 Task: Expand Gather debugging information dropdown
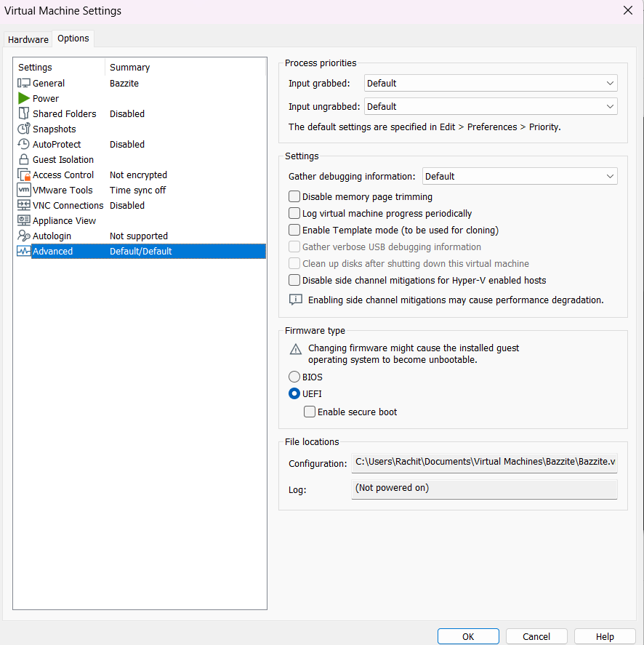pyautogui.click(x=520, y=176)
